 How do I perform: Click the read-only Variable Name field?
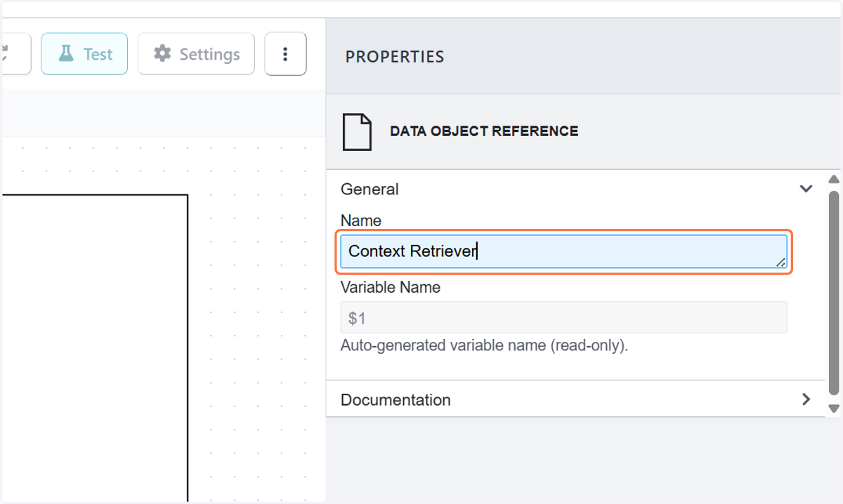(x=563, y=318)
